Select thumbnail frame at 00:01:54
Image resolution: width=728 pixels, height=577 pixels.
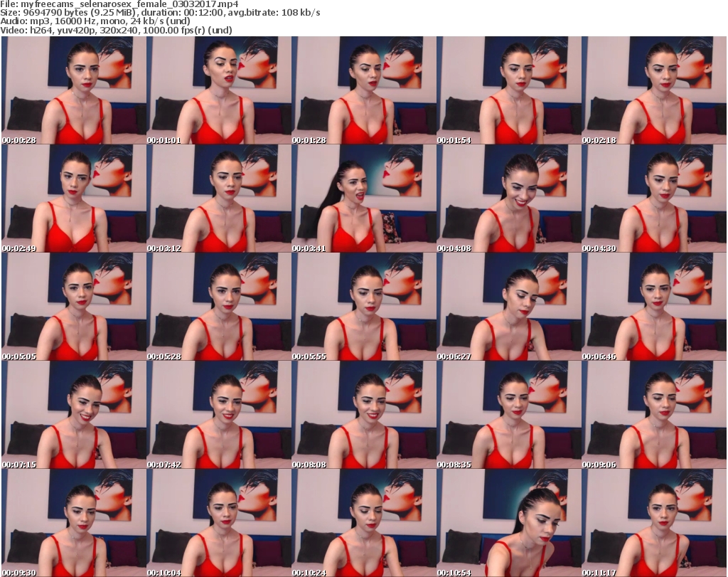pyautogui.click(x=509, y=90)
